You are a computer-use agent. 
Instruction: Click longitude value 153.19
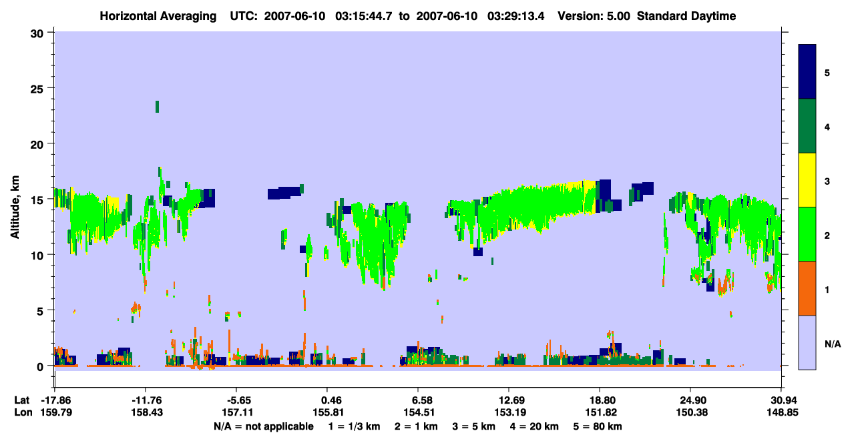509,412
